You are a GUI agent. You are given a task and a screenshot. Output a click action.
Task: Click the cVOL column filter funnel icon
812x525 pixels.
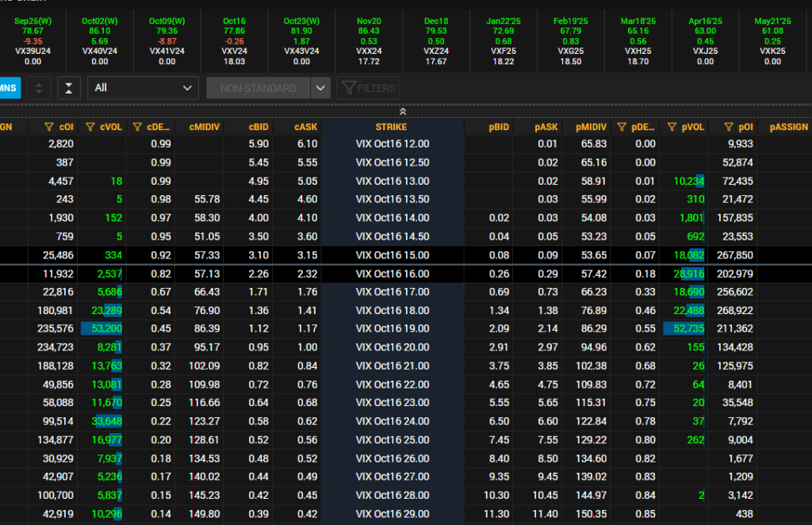tap(90, 127)
